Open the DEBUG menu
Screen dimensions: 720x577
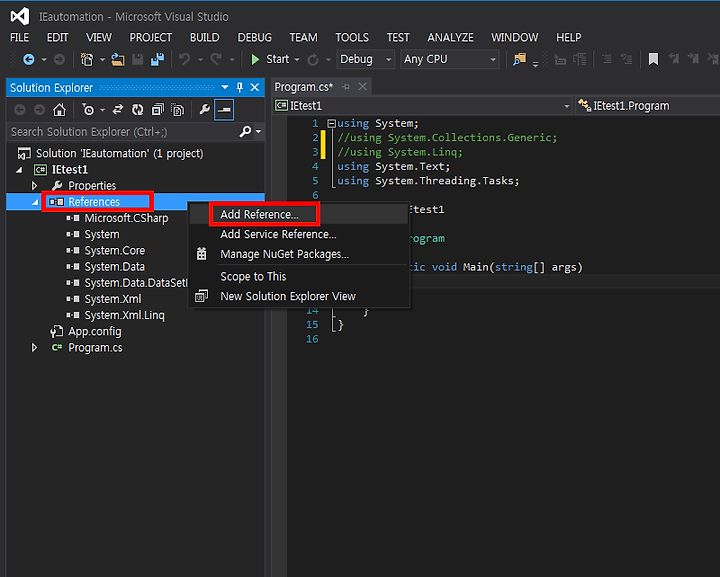coord(254,37)
